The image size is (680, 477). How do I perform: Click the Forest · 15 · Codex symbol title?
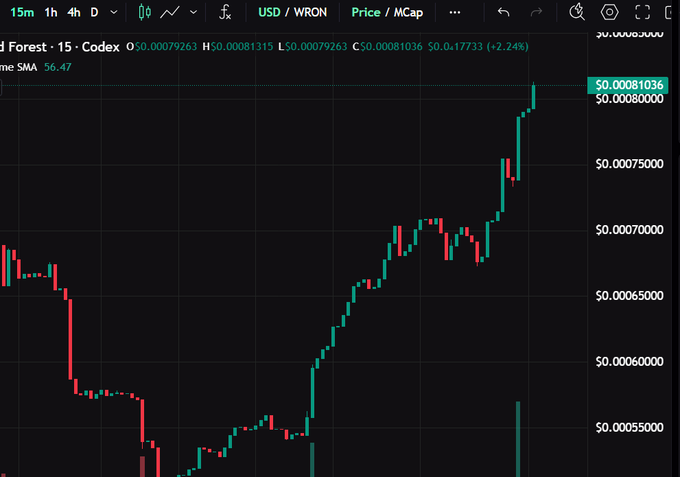[60, 47]
